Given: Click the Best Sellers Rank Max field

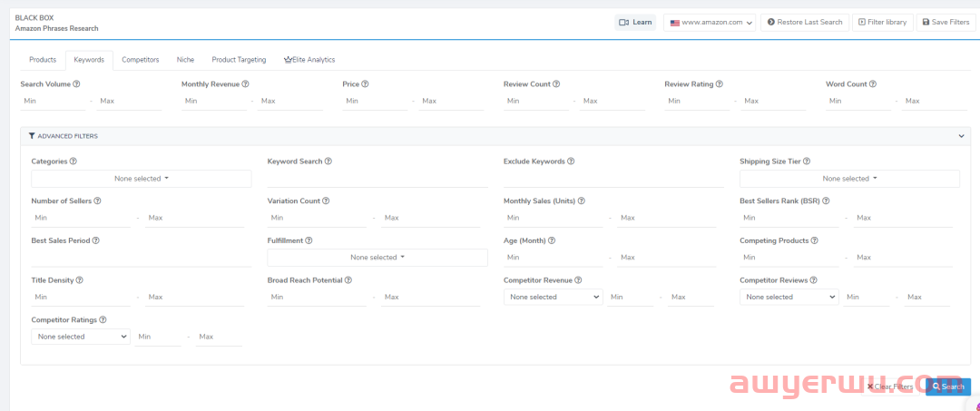Looking at the screenshot, I should click(x=903, y=218).
